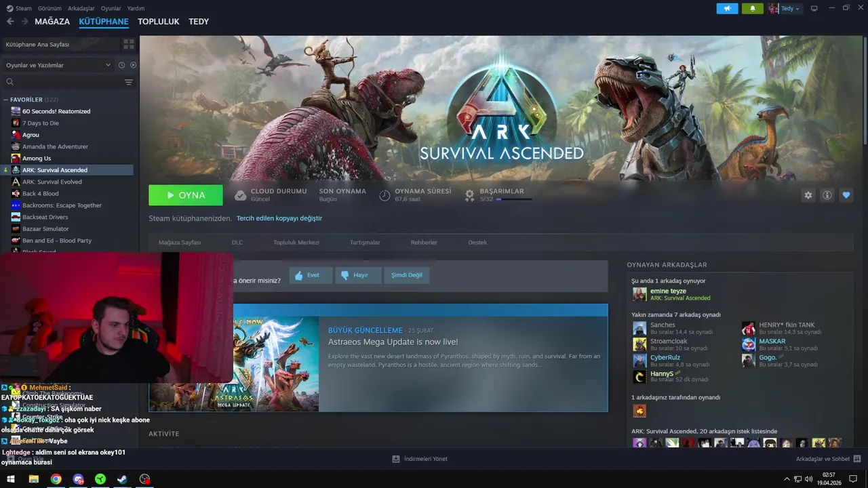The height and width of the screenshot is (488, 868).
Task: Open Rehberler
Action: (424, 242)
